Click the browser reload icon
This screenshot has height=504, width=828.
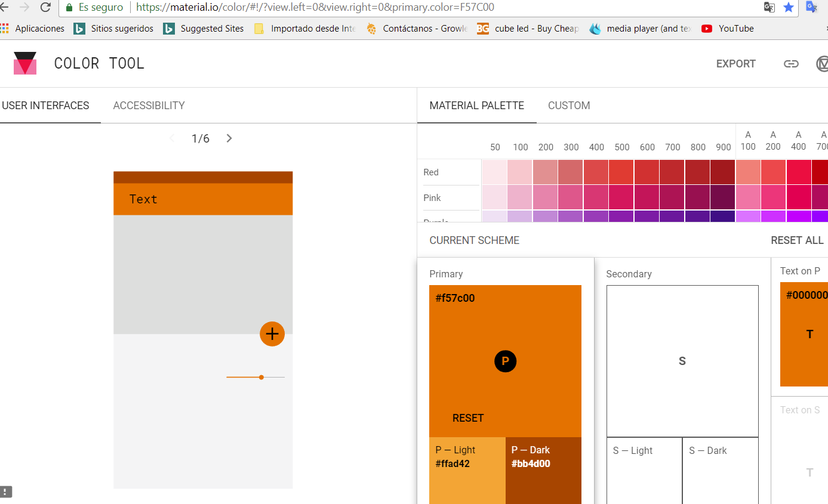(45, 8)
